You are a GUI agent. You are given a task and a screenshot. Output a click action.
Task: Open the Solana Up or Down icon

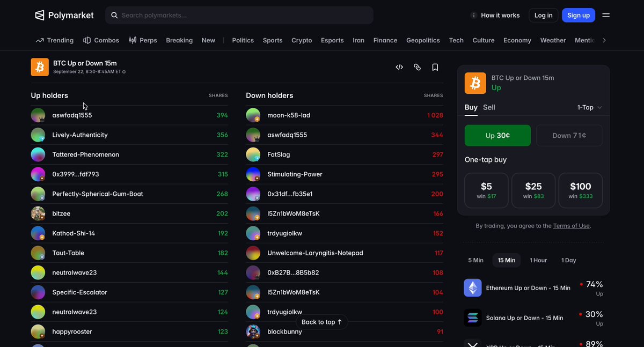point(473,318)
